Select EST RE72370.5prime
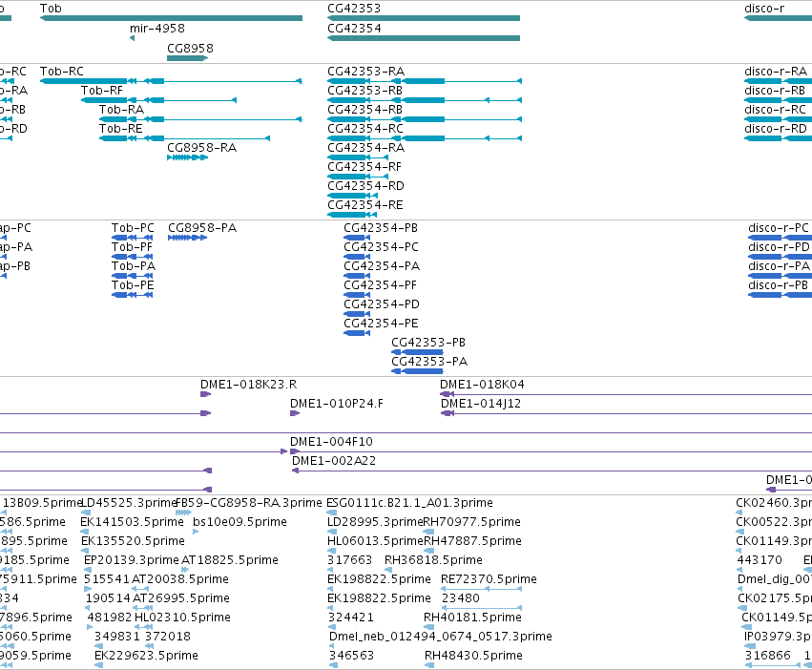This screenshot has width=812, height=670. tap(489, 579)
